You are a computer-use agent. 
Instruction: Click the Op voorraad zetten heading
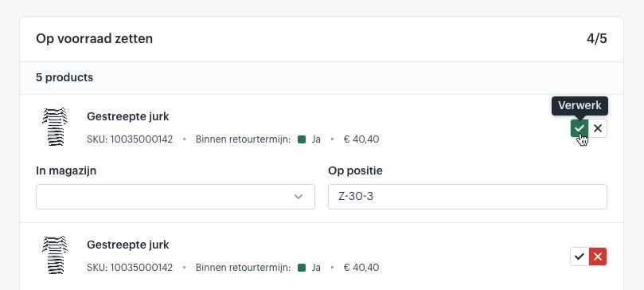(x=95, y=39)
